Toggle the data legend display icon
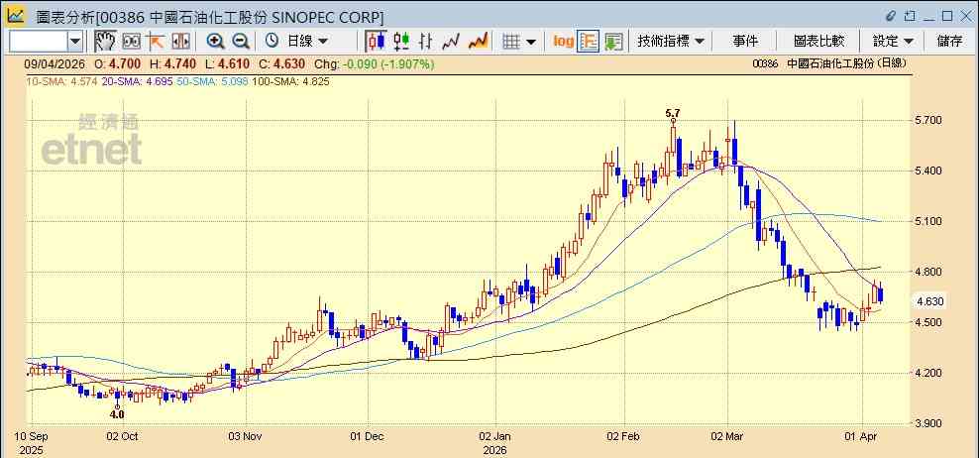Viewport: 980px width, 458px height. coord(589,42)
